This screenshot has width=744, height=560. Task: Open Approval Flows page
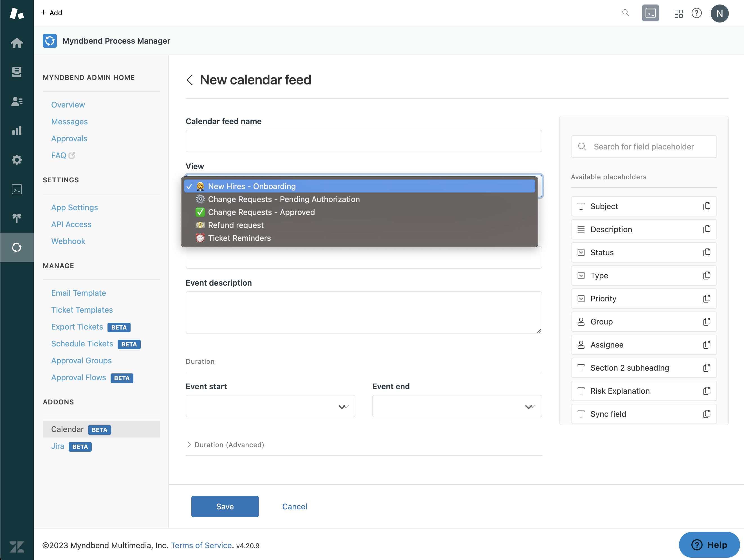coord(79,378)
